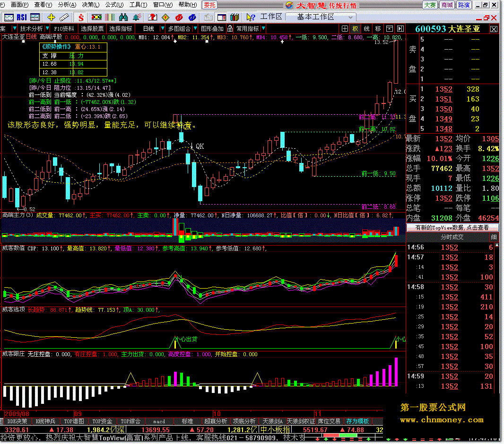Click the grayed clipboard icon
The image size is (504, 444).
tap(209, 17)
